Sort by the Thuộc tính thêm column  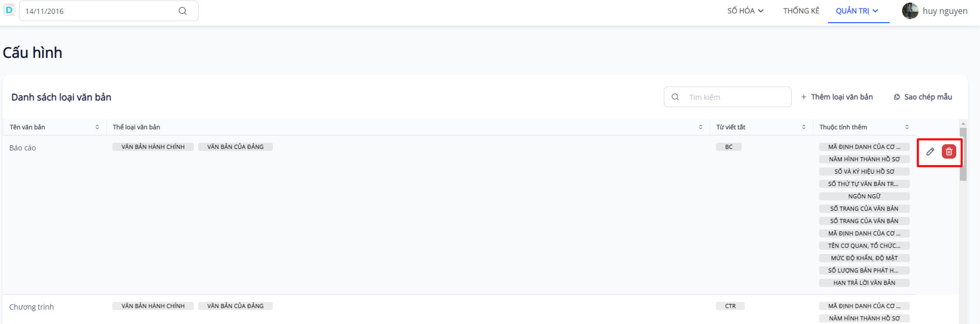[x=907, y=127]
